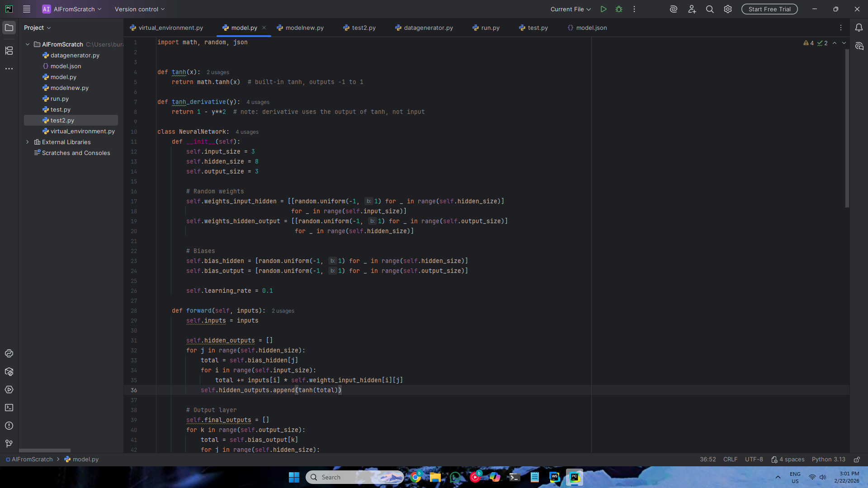Viewport: 868px width, 488px height.
Task: Collapse the AIFromScratch root folder
Action: point(28,44)
